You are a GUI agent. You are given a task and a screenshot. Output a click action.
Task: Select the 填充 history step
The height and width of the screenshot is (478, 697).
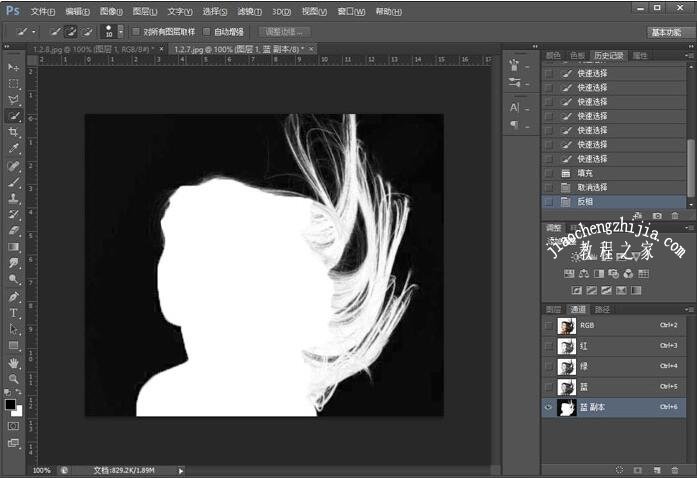[585, 173]
